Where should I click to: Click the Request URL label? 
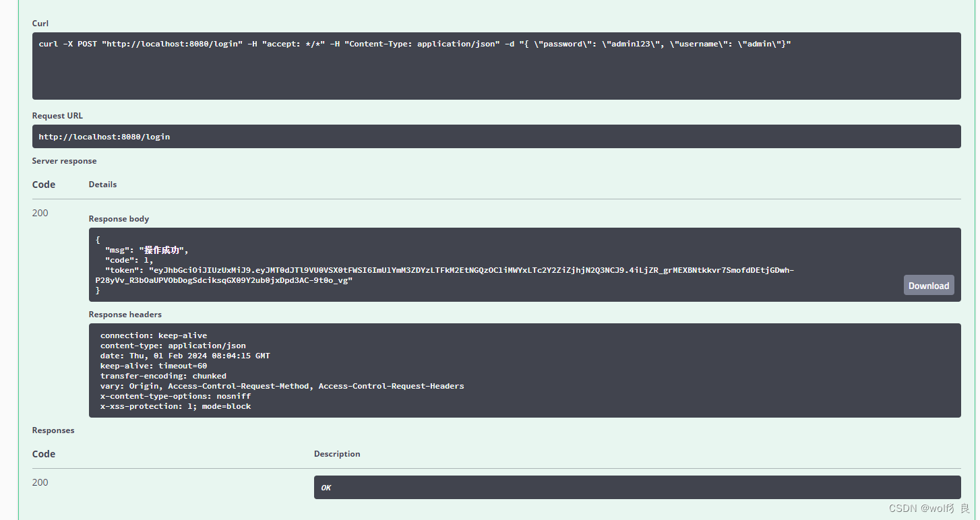pos(57,116)
